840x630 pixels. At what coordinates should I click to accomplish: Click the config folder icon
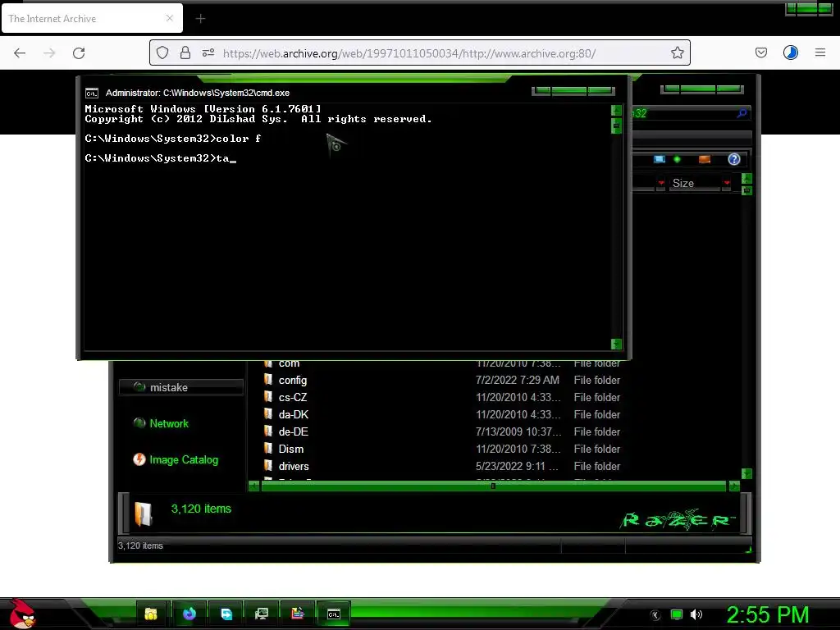coord(268,380)
